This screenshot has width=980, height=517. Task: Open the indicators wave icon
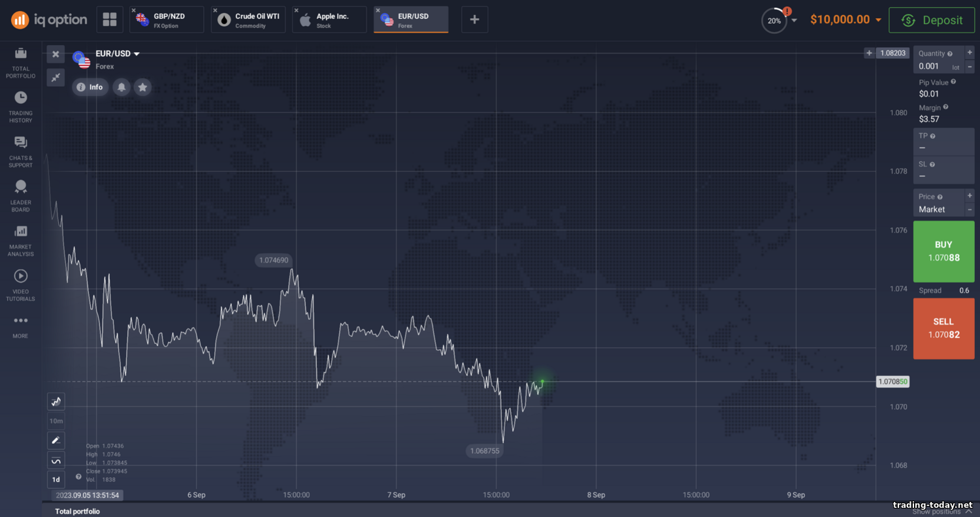click(56, 460)
